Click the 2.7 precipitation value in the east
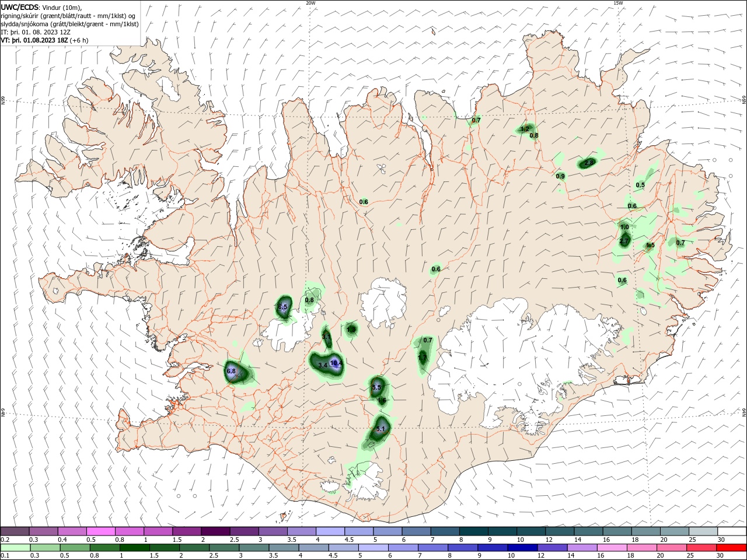The width and height of the screenshot is (747, 560). coord(624,241)
